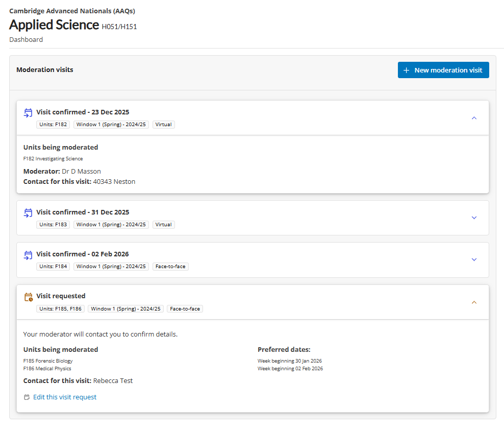This screenshot has height=430, width=504.
Task: Open the Edit this visit request link
Action: 65,397
